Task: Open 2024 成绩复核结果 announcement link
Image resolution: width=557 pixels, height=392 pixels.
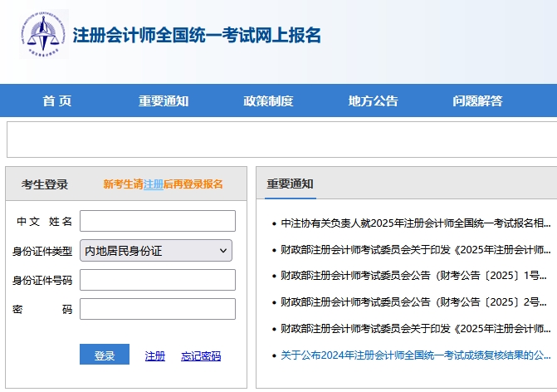Action: click(x=415, y=355)
